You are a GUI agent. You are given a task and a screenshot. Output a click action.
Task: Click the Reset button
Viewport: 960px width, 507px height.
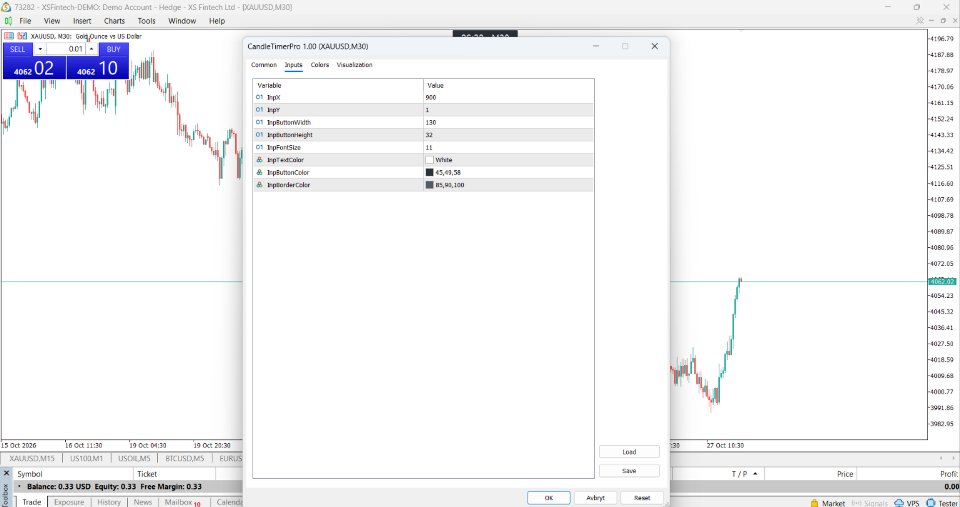pos(642,498)
